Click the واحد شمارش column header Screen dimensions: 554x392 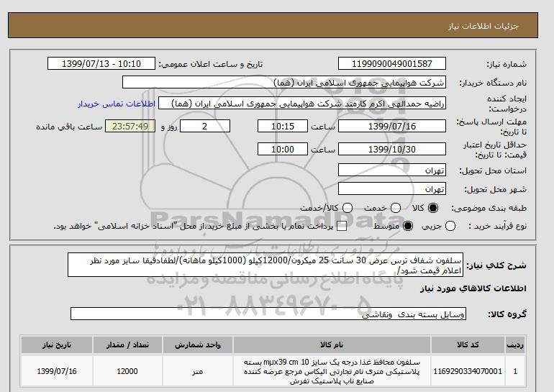click(x=198, y=345)
